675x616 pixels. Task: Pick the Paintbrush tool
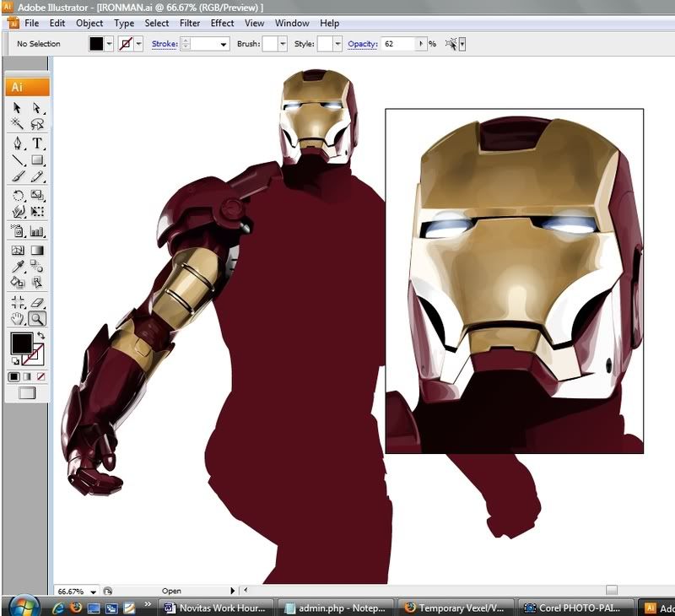[x=17, y=176]
